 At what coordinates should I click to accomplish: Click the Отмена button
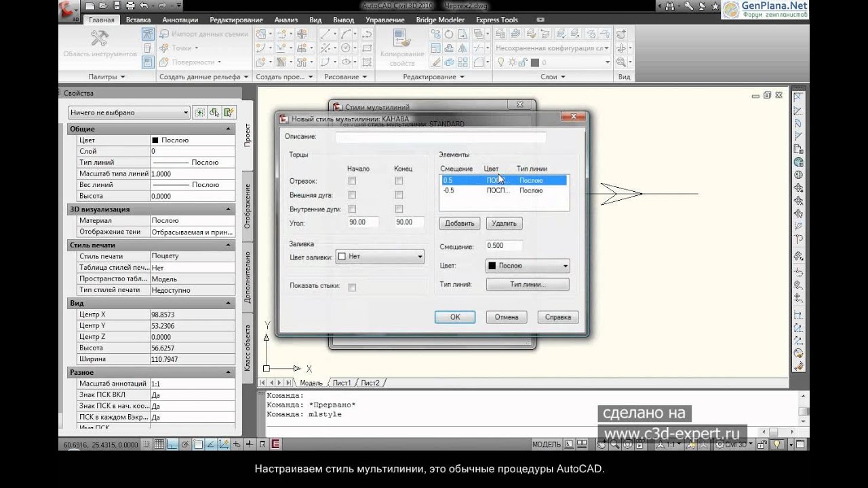coord(507,317)
